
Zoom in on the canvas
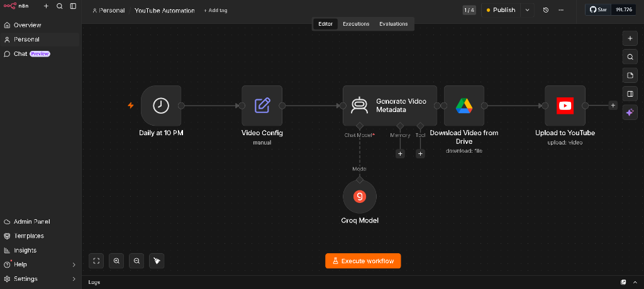116,261
